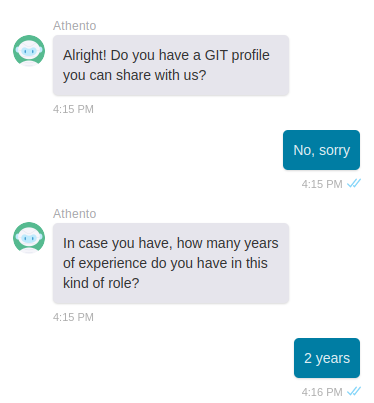This screenshot has height=403, width=374.
Task: Click the text 'you can share with us?'
Action: (135, 75)
